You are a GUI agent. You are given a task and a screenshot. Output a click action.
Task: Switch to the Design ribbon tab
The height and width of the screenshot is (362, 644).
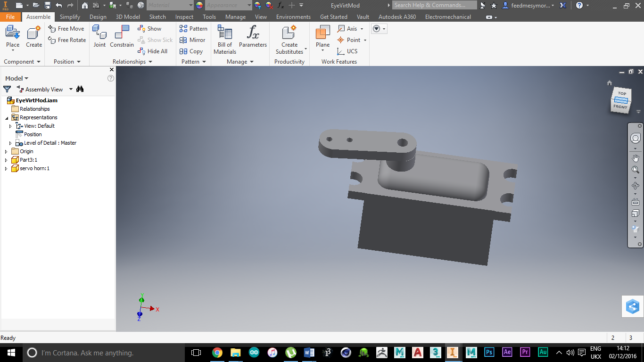click(x=98, y=17)
